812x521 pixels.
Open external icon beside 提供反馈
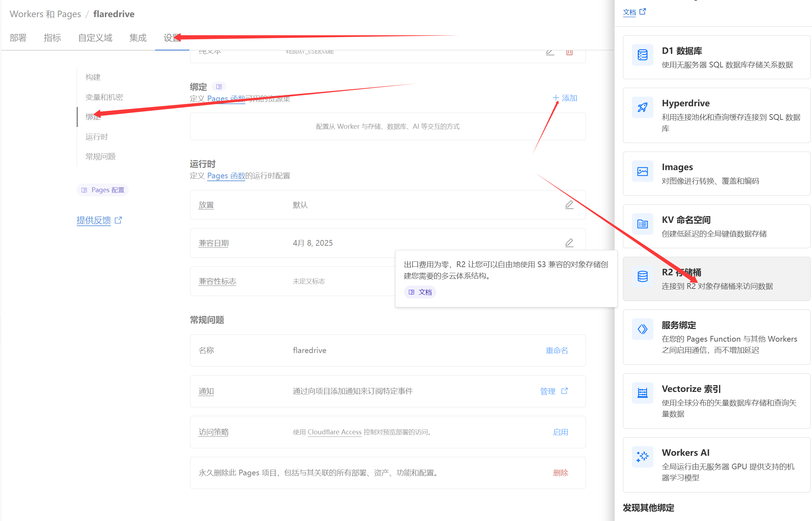118,220
